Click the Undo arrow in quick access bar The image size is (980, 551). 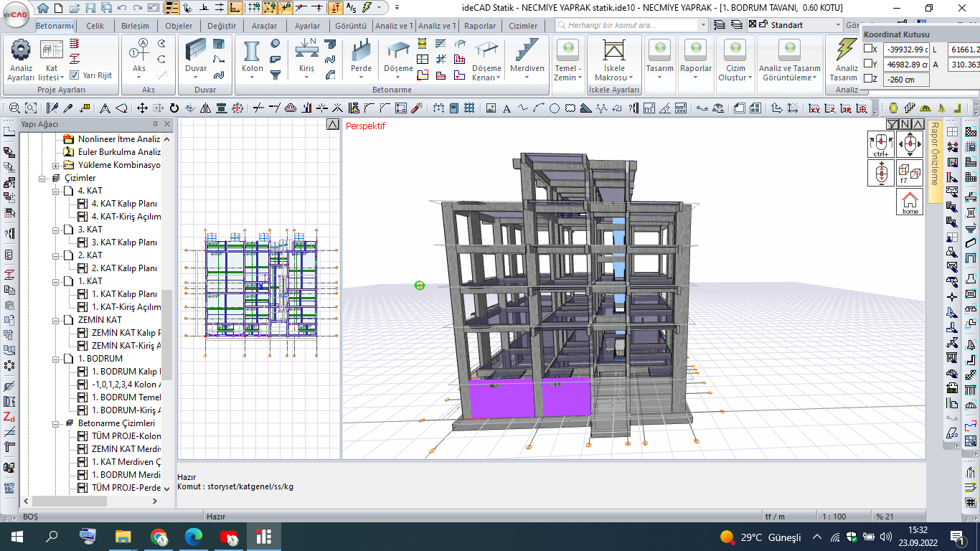(x=121, y=8)
